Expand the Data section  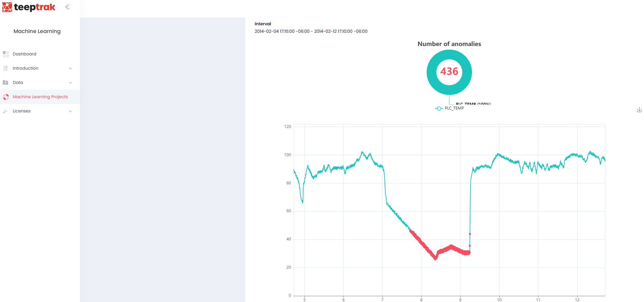point(70,82)
